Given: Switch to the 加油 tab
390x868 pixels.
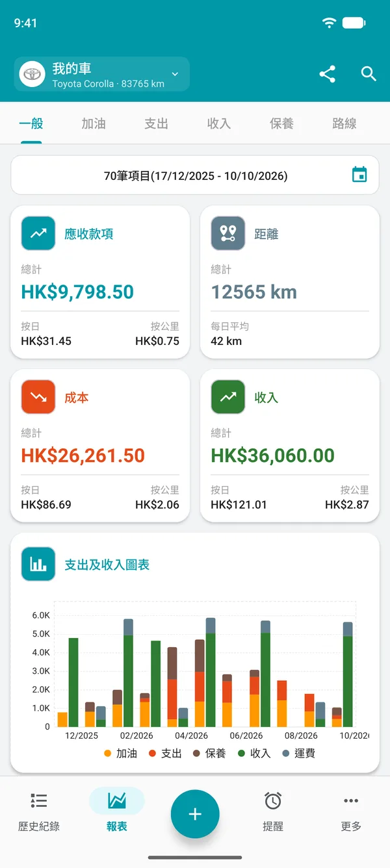Looking at the screenshot, I should pyautogui.click(x=94, y=123).
